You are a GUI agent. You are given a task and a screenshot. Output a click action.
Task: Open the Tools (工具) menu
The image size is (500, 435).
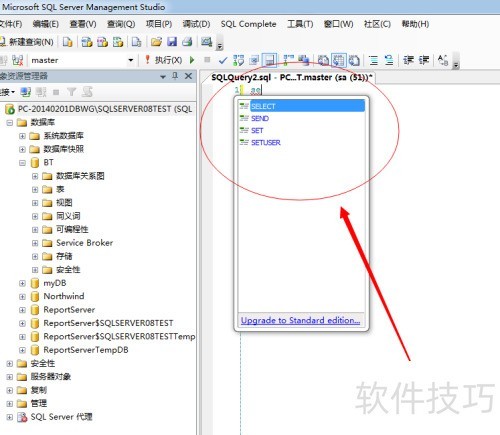click(x=300, y=24)
